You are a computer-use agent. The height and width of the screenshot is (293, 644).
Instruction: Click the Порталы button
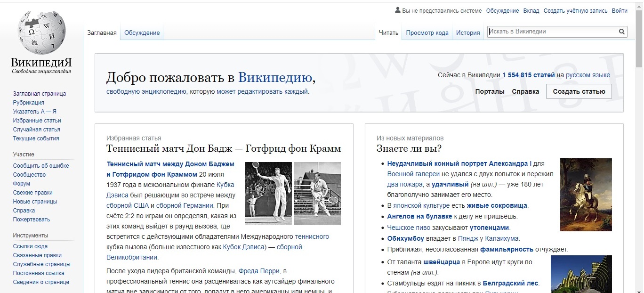point(490,91)
